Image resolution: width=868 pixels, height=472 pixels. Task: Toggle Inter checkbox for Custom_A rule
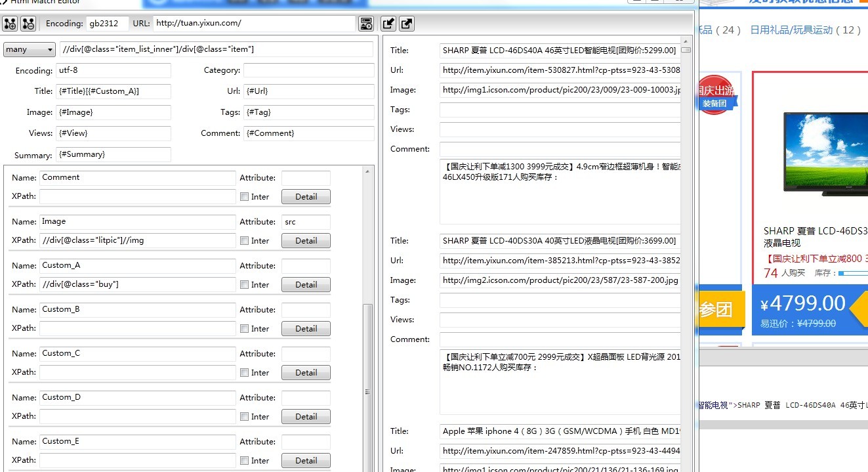tap(244, 284)
